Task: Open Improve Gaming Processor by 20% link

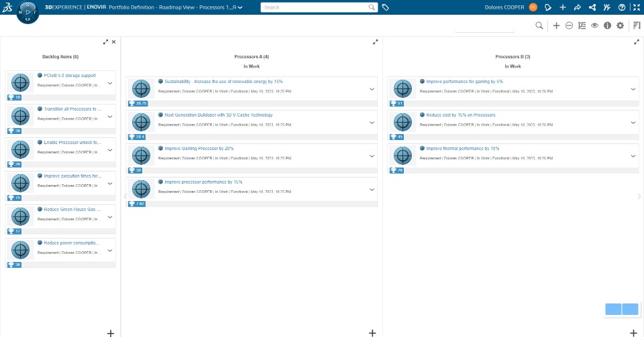Action: pos(199,149)
